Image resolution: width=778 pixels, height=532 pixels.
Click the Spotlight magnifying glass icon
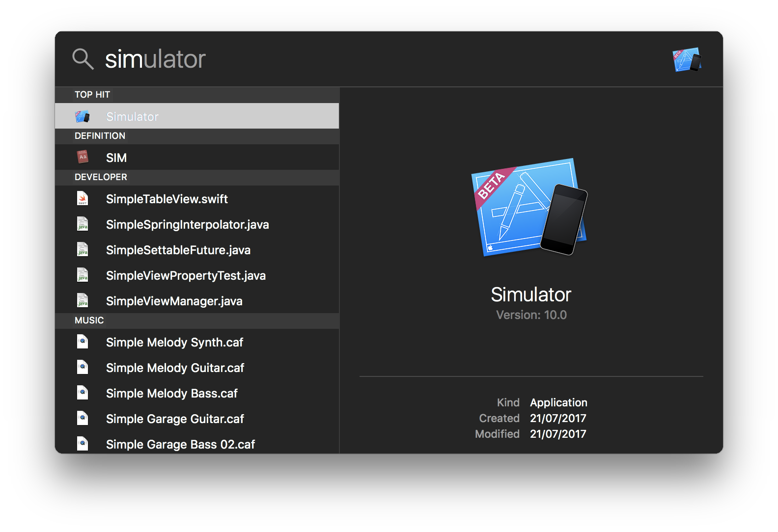83,59
